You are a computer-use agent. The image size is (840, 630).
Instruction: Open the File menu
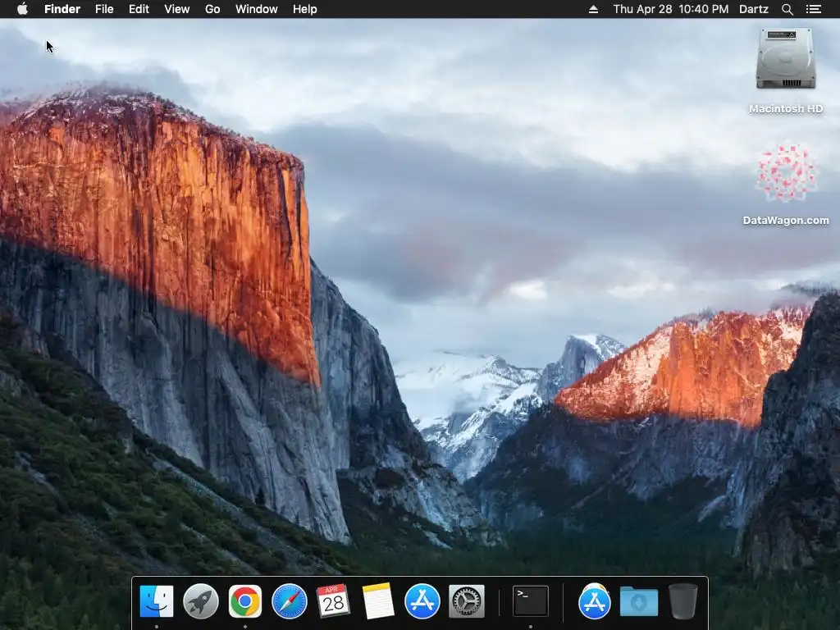point(104,9)
